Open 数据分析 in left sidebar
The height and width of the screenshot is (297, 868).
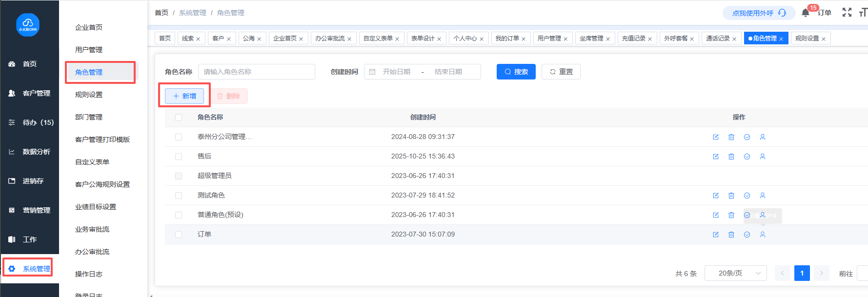coord(29,152)
